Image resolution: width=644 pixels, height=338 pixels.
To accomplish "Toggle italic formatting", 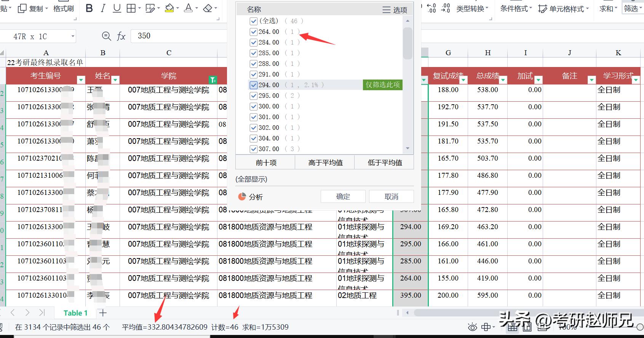I will point(103,8).
